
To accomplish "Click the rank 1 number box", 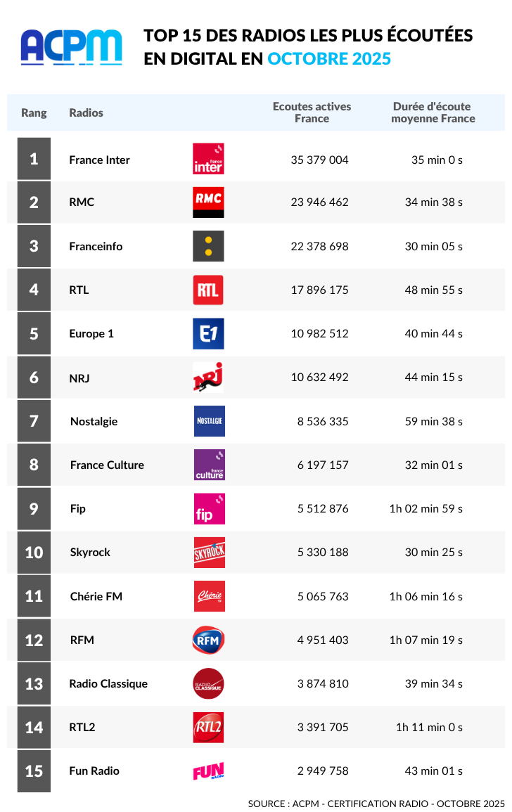I will pos(34,159).
